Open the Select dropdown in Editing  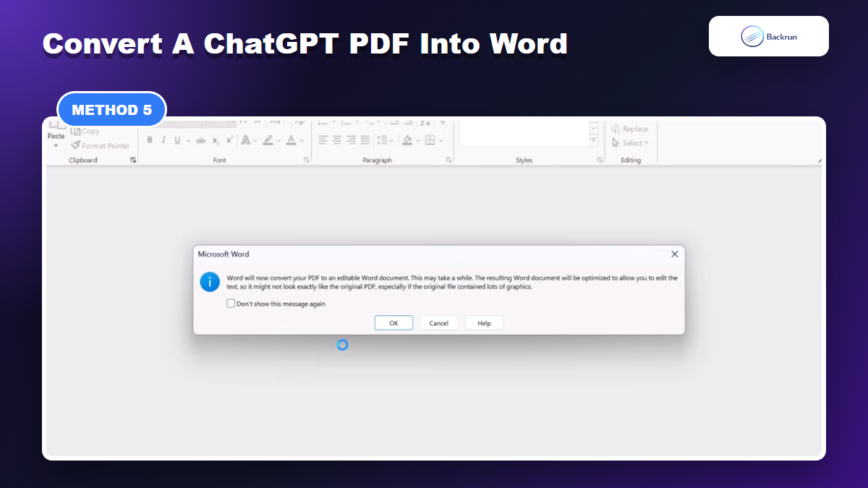coord(631,143)
